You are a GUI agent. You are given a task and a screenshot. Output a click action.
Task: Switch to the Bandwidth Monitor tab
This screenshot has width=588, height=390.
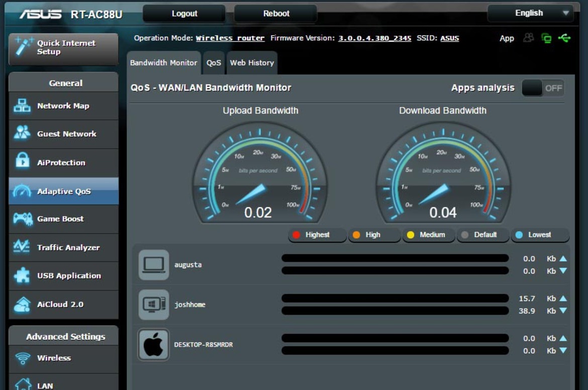click(x=163, y=63)
